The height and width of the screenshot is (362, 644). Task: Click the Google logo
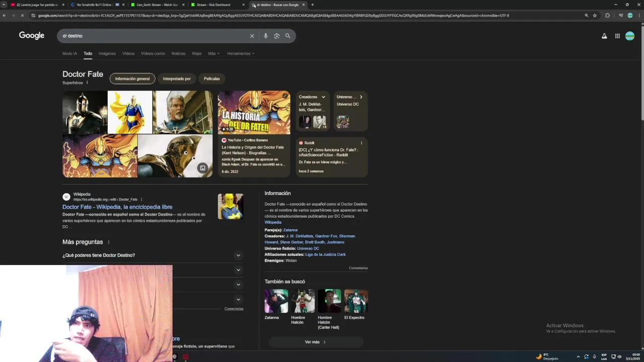[32, 36]
